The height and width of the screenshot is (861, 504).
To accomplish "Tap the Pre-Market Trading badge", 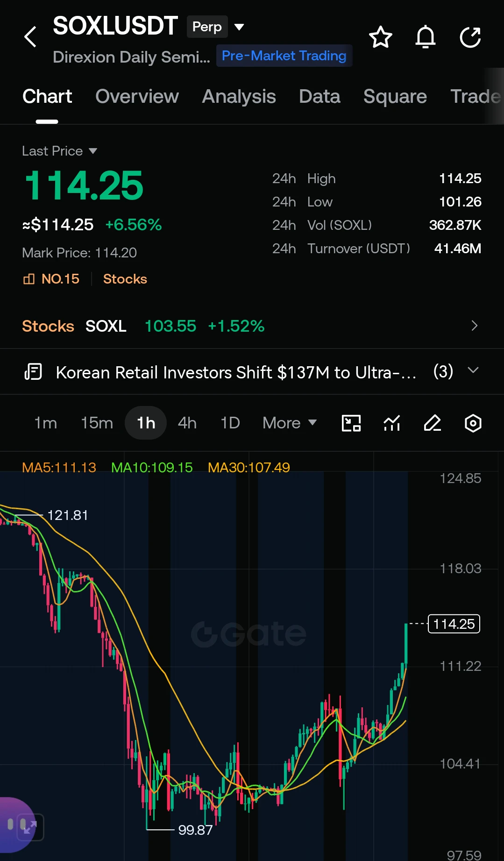I will 284,56.
